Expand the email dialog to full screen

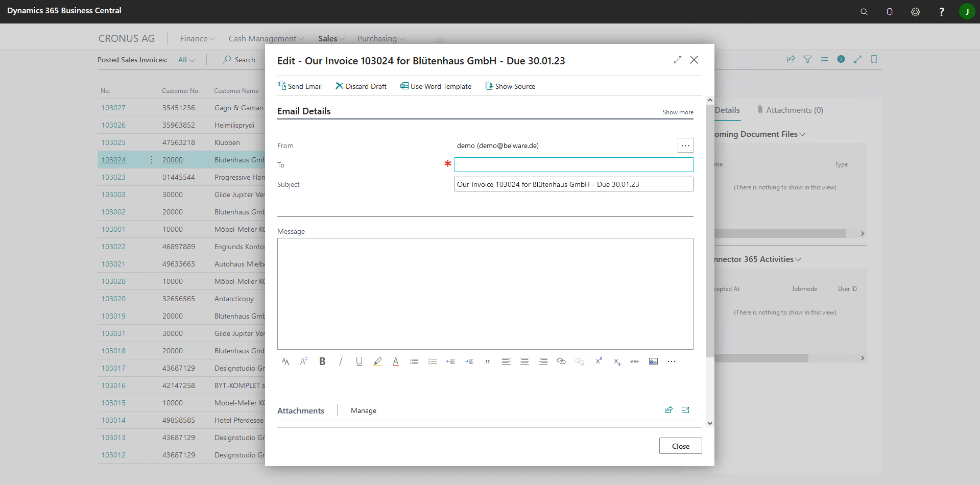pyautogui.click(x=678, y=60)
